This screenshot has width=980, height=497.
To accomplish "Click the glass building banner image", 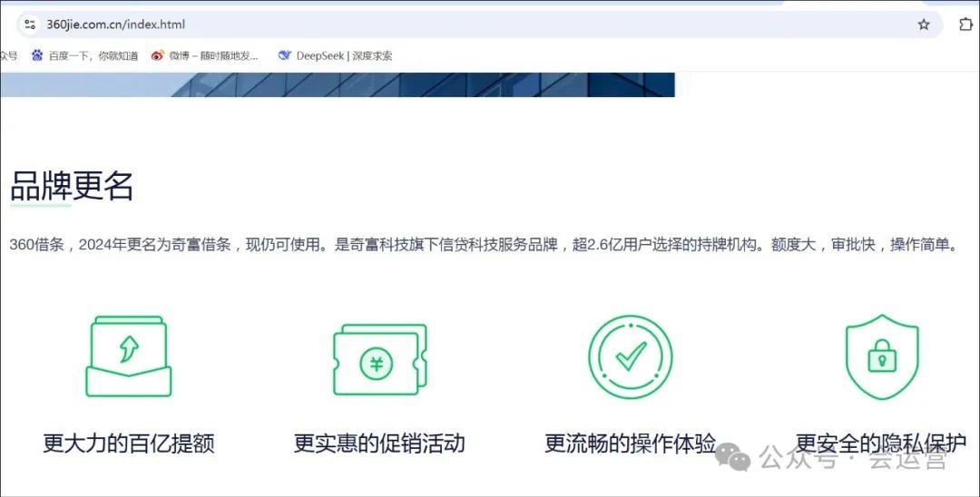I will click(338, 84).
